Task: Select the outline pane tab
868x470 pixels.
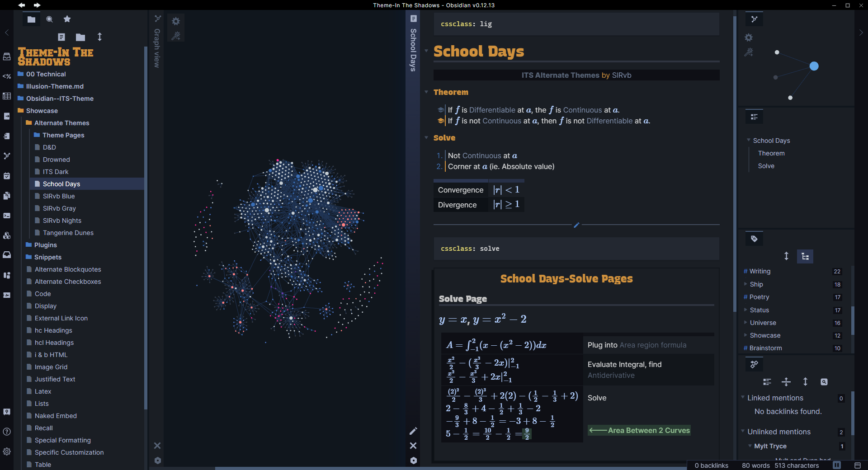Action: [754, 117]
